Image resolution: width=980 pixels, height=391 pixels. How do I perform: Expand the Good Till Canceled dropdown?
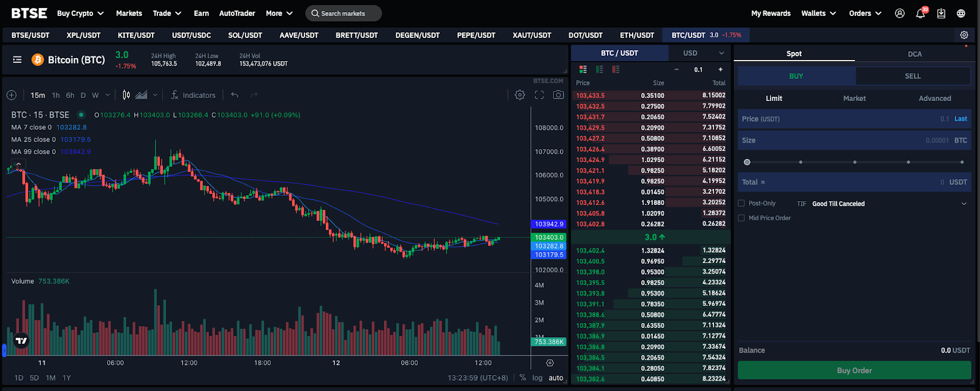tap(963, 204)
